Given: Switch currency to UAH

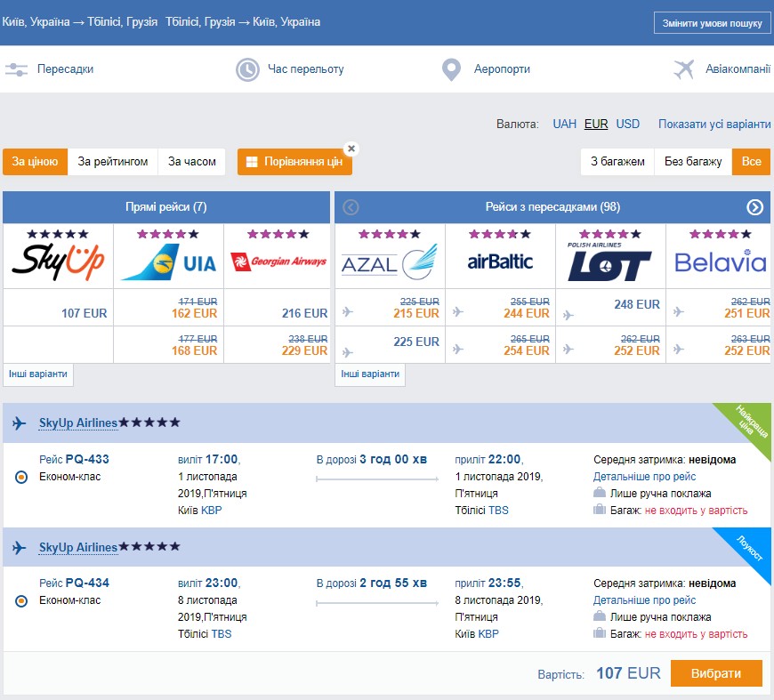Looking at the screenshot, I should pos(564,124).
